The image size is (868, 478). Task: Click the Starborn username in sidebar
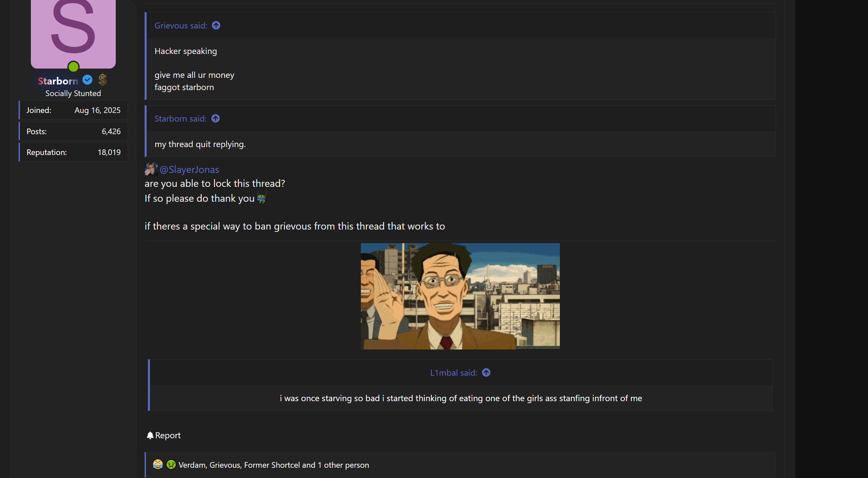click(x=58, y=81)
